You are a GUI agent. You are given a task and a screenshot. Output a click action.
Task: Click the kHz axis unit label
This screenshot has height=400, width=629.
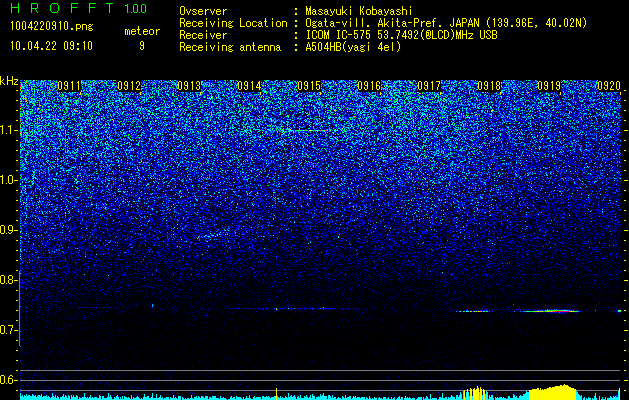coord(9,81)
